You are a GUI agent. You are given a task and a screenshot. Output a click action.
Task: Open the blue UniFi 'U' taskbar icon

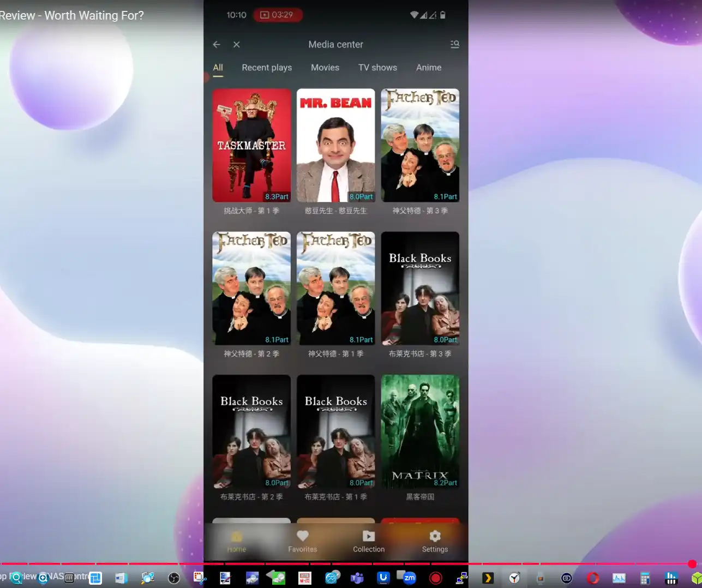[383, 578]
